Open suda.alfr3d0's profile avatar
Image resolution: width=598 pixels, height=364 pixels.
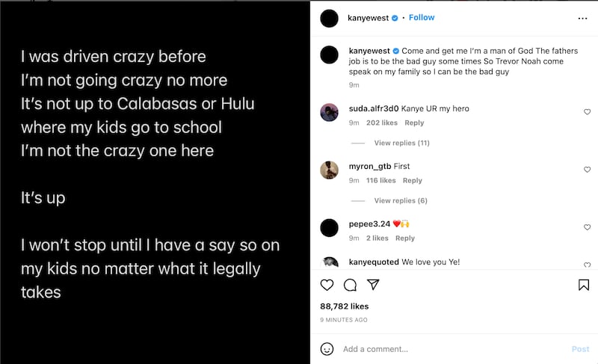click(x=329, y=112)
